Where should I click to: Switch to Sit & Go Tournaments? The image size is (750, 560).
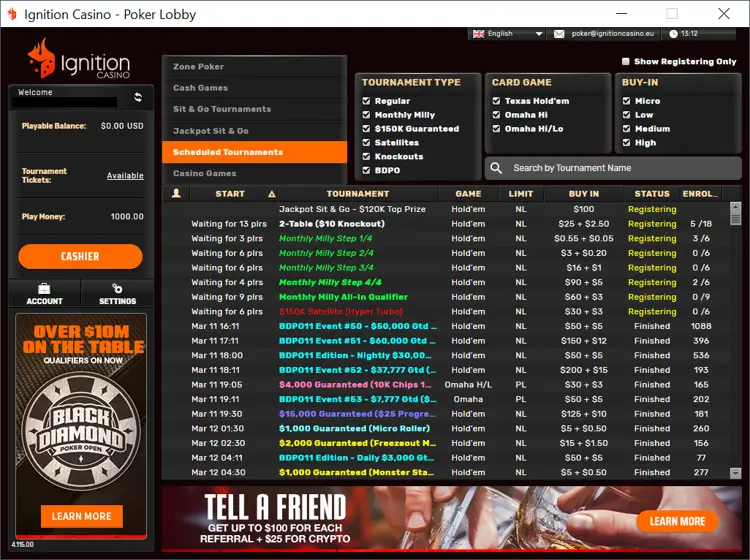pos(254,109)
